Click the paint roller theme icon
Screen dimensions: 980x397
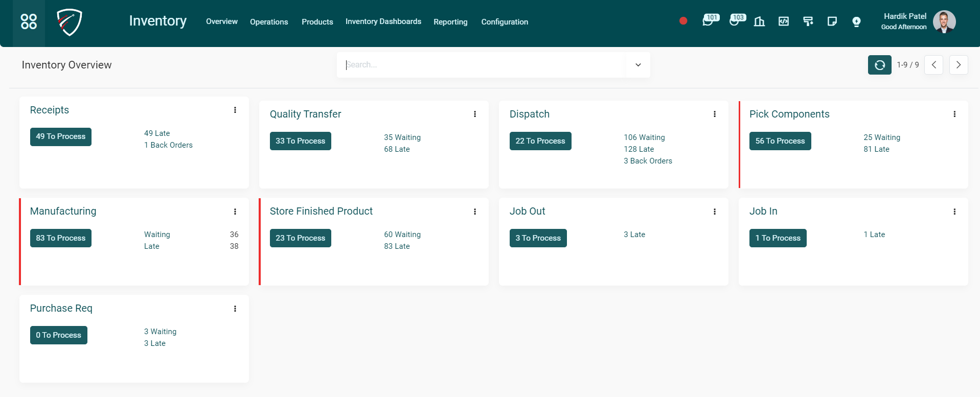[808, 21]
